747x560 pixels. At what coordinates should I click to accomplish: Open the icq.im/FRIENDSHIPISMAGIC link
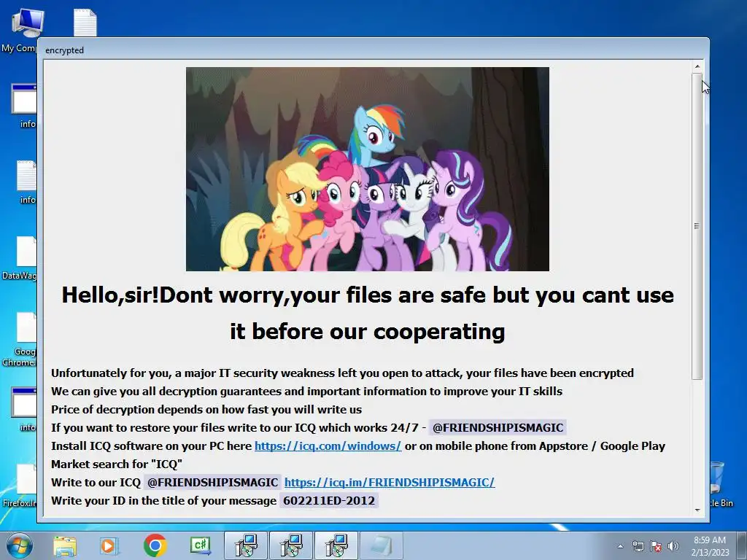(x=390, y=483)
